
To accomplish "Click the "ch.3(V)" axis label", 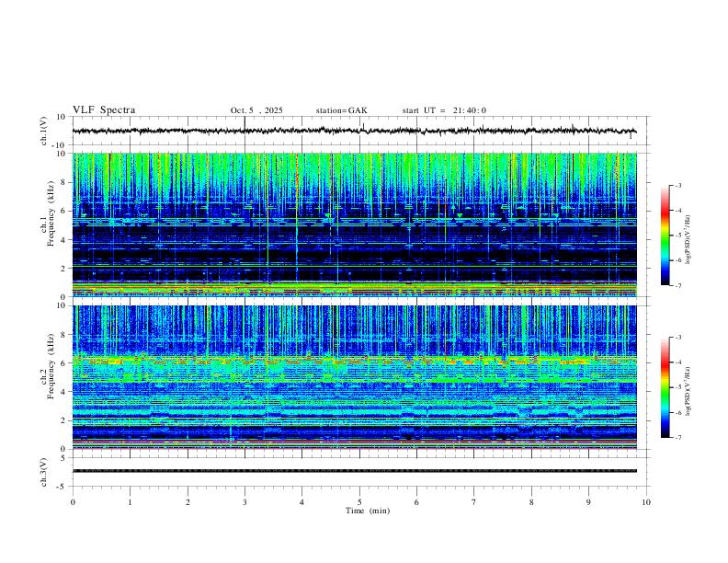I will point(44,473).
